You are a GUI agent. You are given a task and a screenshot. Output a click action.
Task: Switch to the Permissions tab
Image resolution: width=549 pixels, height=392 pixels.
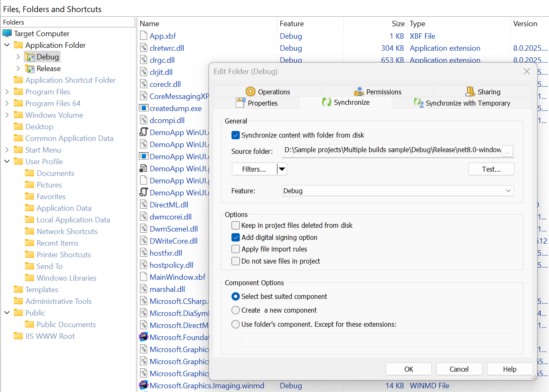(x=377, y=91)
